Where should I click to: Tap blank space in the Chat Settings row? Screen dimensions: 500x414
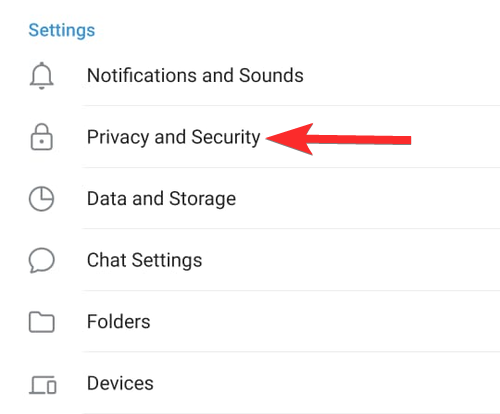pyautogui.click(x=350, y=260)
